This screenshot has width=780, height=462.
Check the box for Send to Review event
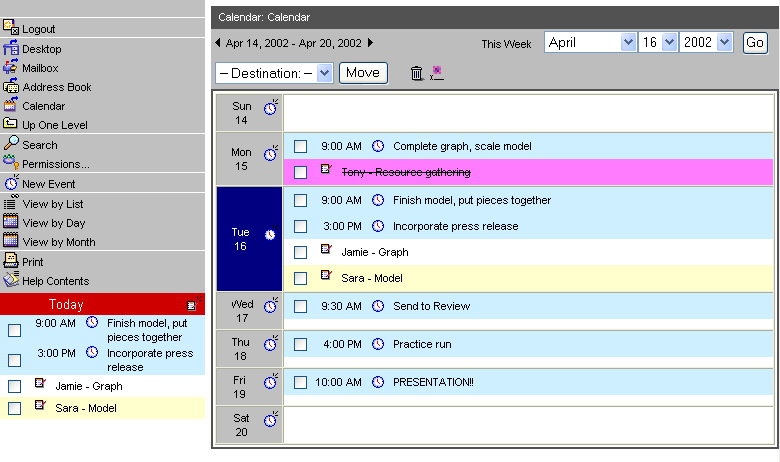pos(300,307)
